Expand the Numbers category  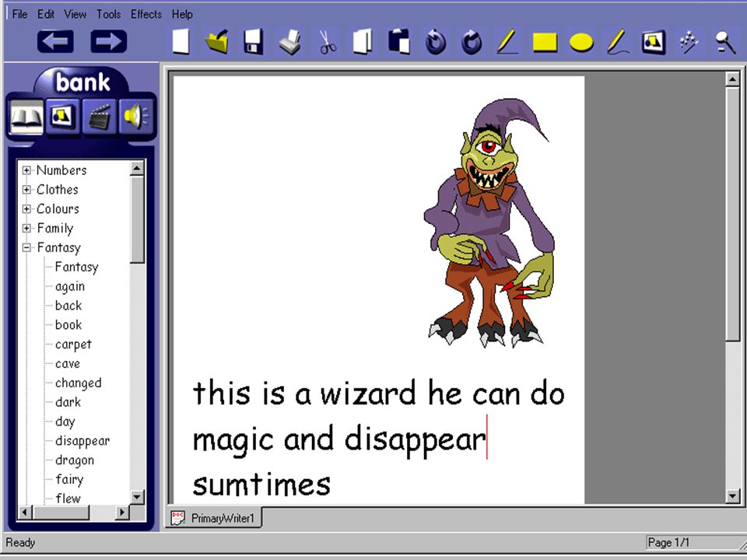click(26, 170)
